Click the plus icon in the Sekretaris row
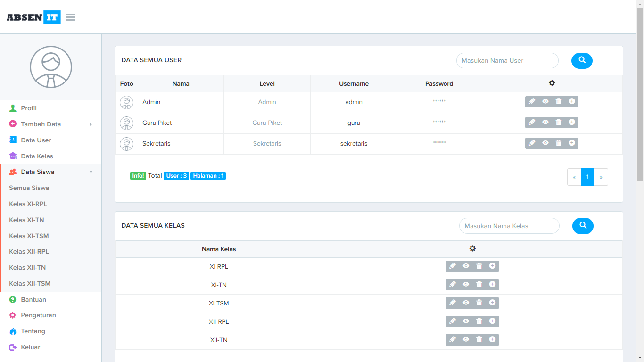The width and height of the screenshot is (644, 362). (x=572, y=143)
